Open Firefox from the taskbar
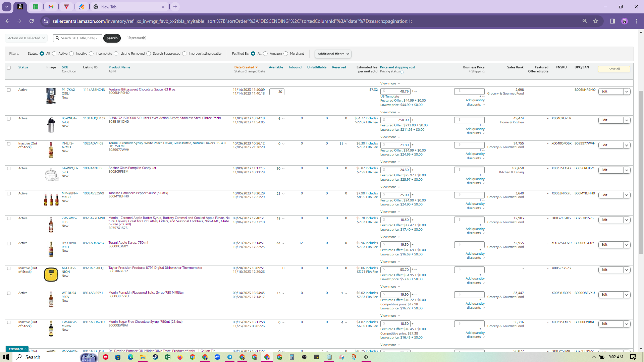This screenshot has width=644, height=362. tap(180, 357)
